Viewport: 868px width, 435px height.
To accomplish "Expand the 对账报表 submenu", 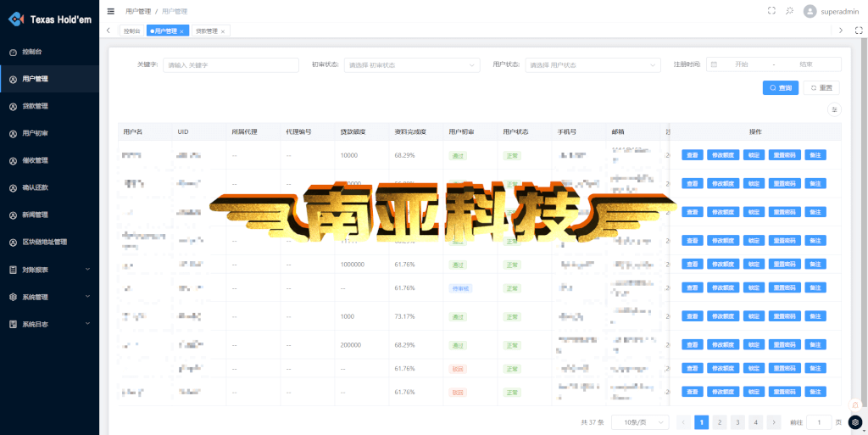I will pos(87,269).
